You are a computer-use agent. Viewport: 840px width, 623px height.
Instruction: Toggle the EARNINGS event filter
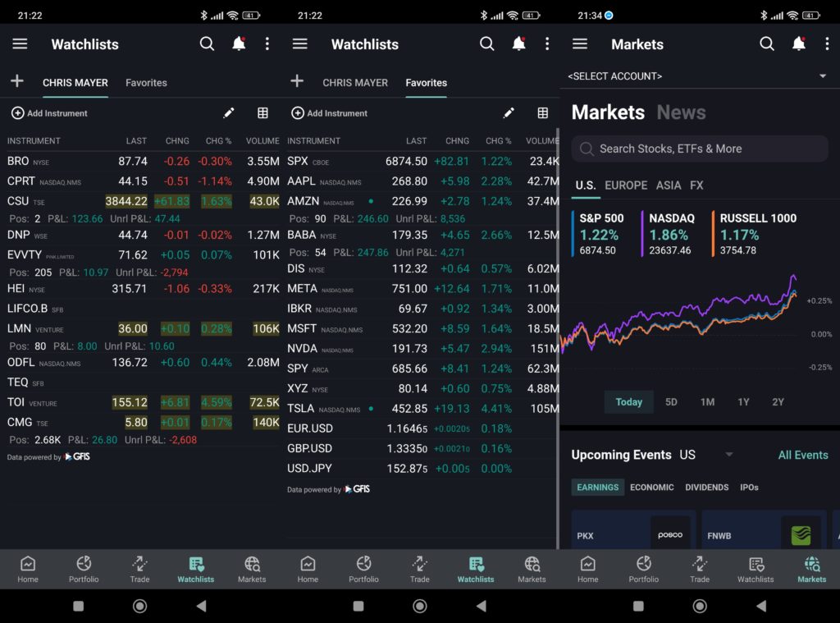click(x=597, y=487)
